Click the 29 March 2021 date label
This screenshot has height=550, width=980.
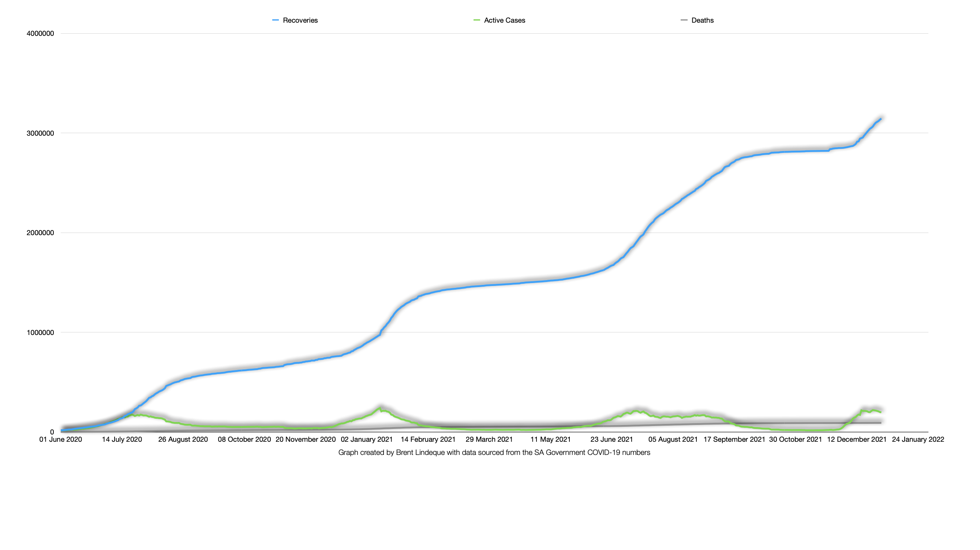click(x=489, y=440)
